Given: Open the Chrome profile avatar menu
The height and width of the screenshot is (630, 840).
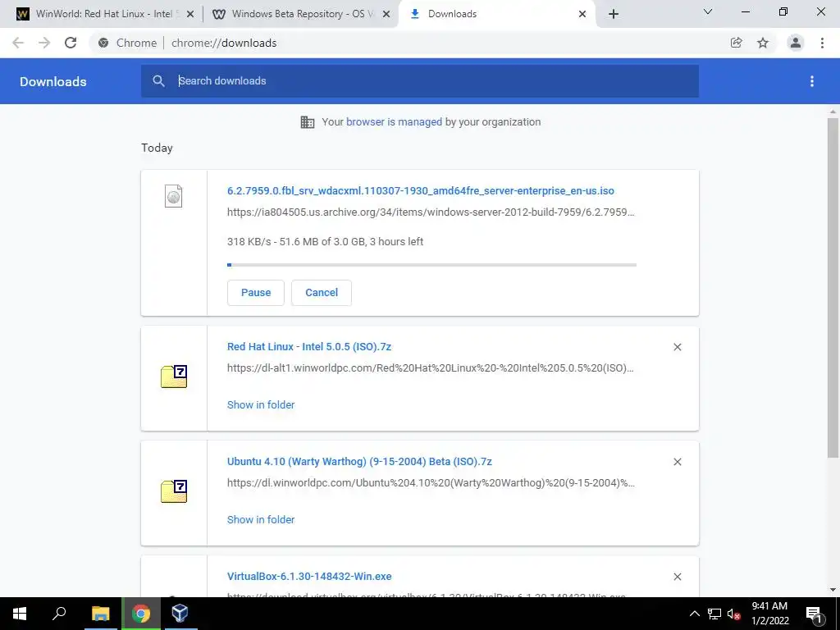Looking at the screenshot, I should pos(796,43).
